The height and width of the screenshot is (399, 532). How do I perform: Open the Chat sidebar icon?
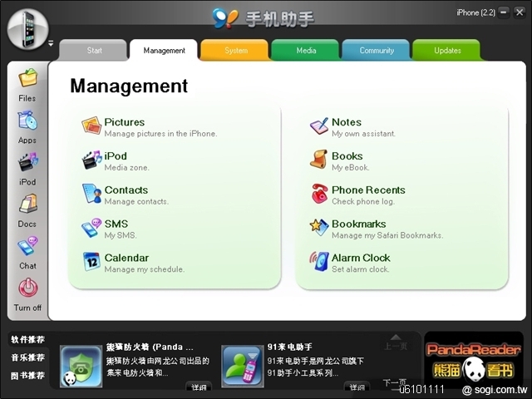27,246
